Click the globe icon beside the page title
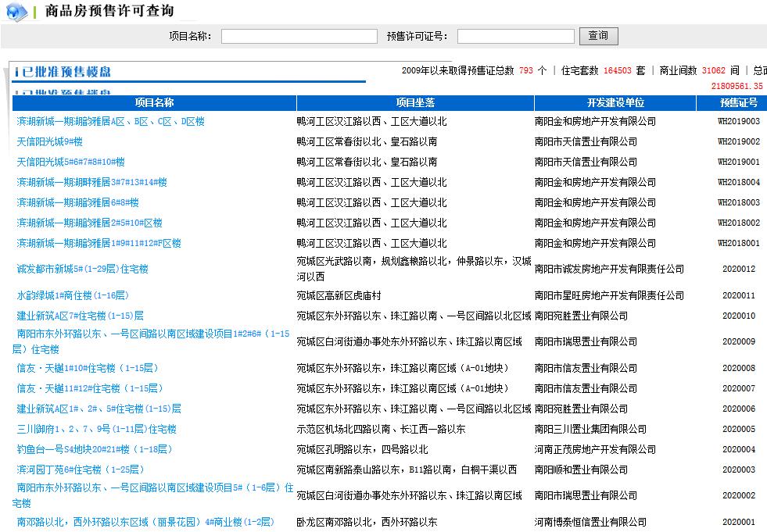The height and width of the screenshot is (532, 767). (16, 12)
